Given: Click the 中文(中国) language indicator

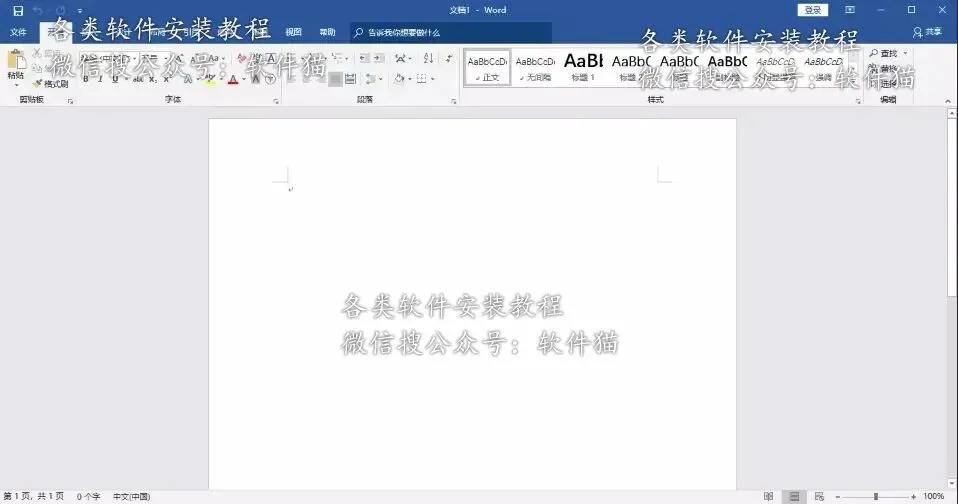Looking at the screenshot, I should (x=131, y=497).
